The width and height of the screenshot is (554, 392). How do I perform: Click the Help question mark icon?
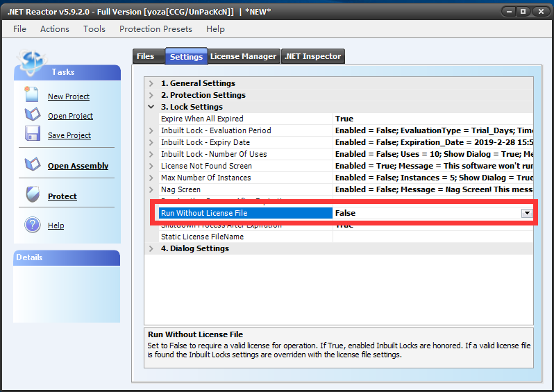tap(33, 225)
